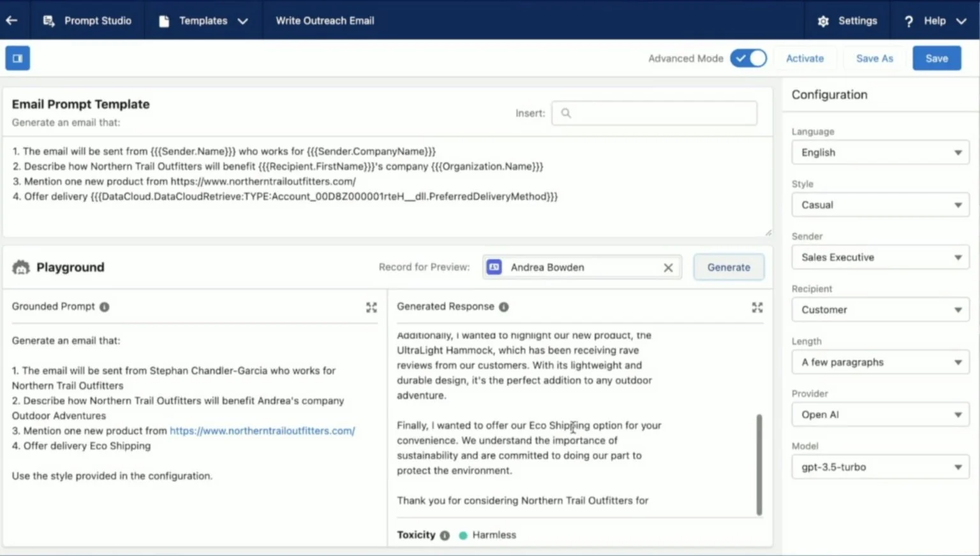This screenshot has width=980, height=556.
Task: Click inside the email prompt template text area
Action: (387, 186)
